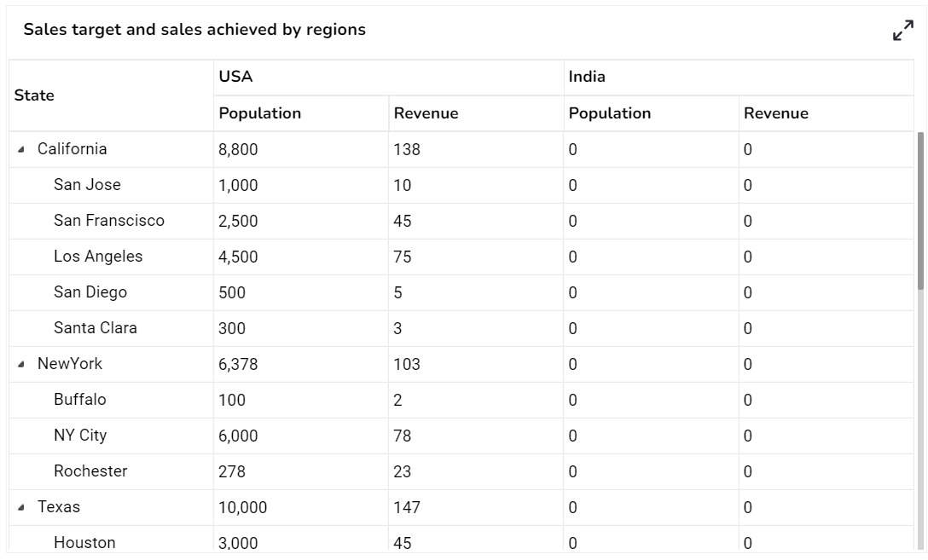The height and width of the screenshot is (560, 928).
Task: Click the State column header
Action: click(x=34, y=95)
